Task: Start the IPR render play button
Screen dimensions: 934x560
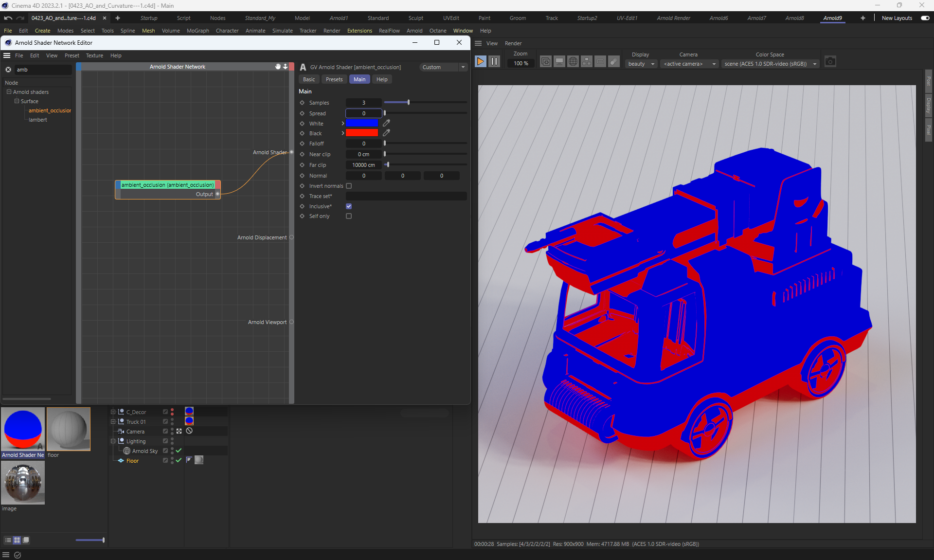Action: (x=480, y=62)
